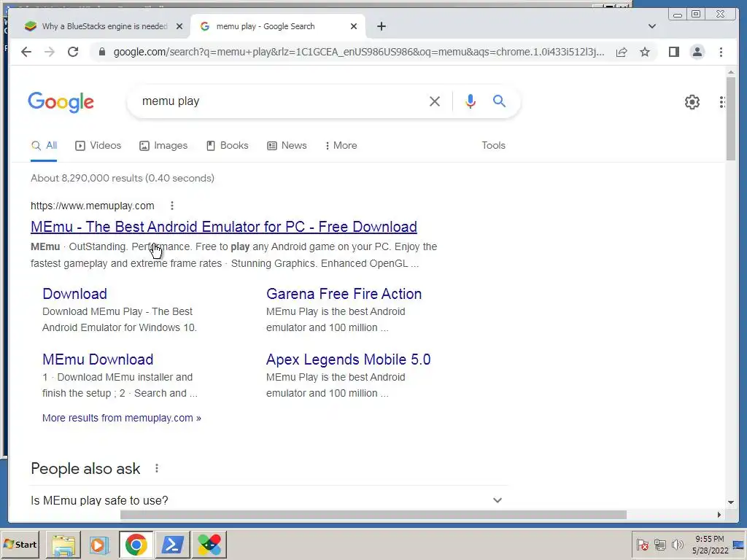Viewport: 747px width, 560px height.
Task: Open the tab search chevron
Action: click(652, 26)
